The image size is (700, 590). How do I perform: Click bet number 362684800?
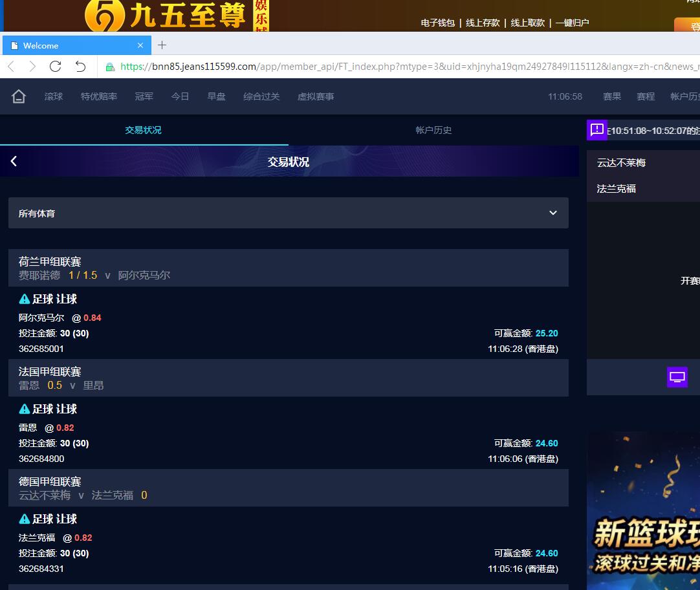click(41, 459)
